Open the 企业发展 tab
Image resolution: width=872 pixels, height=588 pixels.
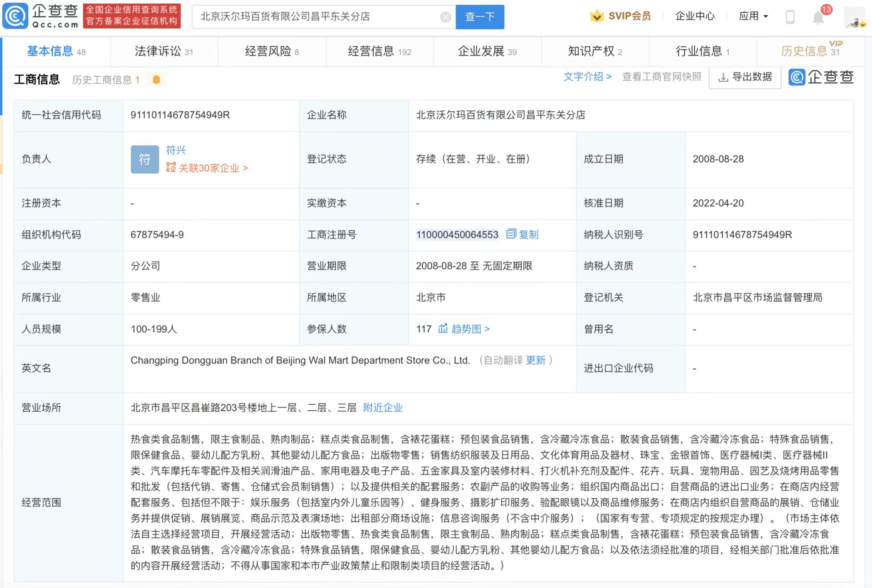pyautogui.click(x=487, y=52)
